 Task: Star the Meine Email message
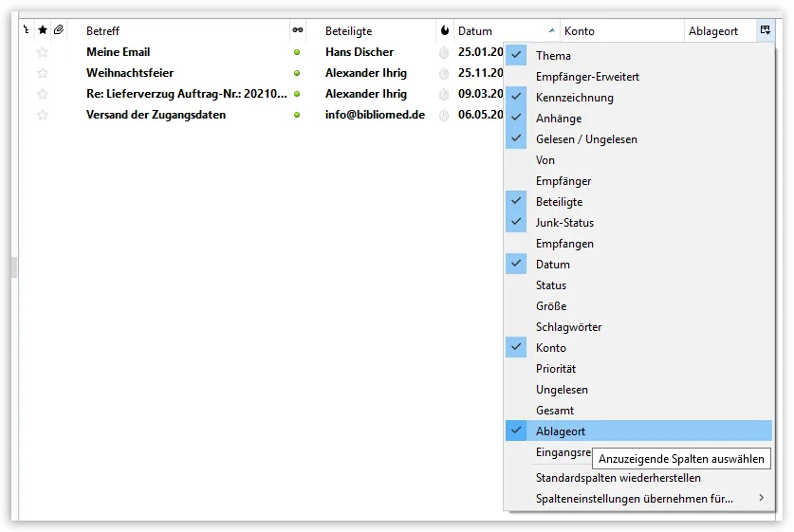tap(43, 51)
